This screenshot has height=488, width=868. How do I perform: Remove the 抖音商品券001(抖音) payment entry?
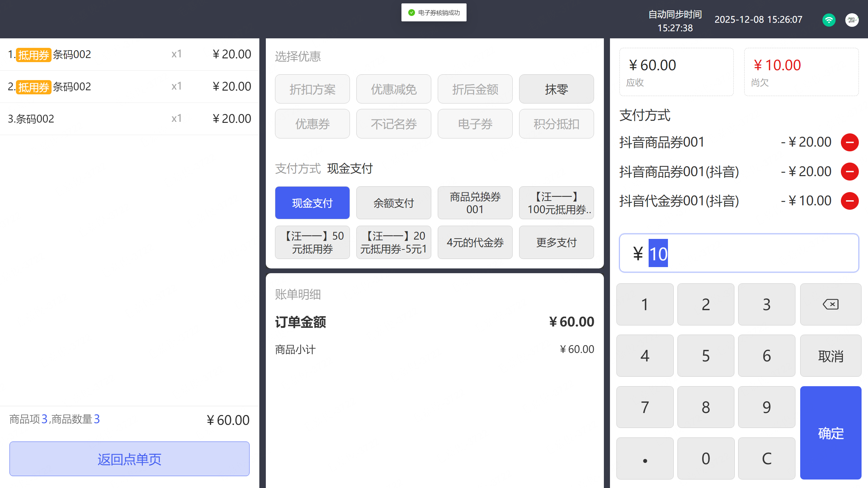[849, 172]
